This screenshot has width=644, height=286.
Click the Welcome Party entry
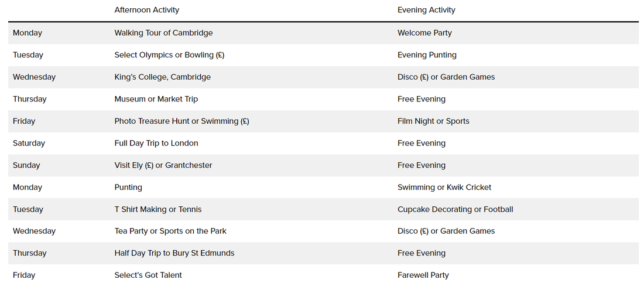[424, 33]
